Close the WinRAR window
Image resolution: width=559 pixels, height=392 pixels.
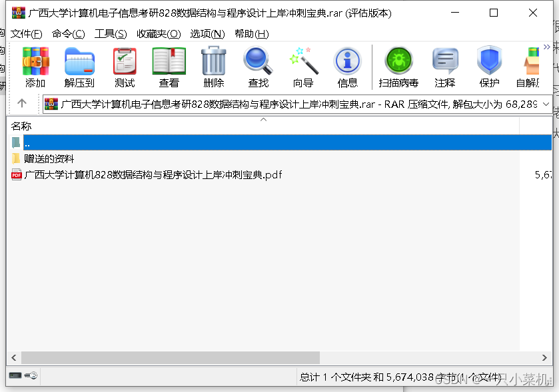coord(533,13)
